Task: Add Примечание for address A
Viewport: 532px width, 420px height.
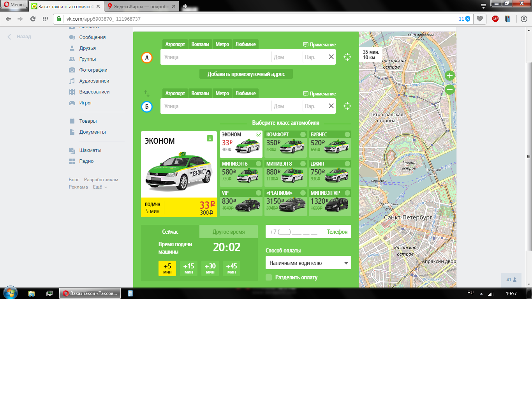Action: 319,44
